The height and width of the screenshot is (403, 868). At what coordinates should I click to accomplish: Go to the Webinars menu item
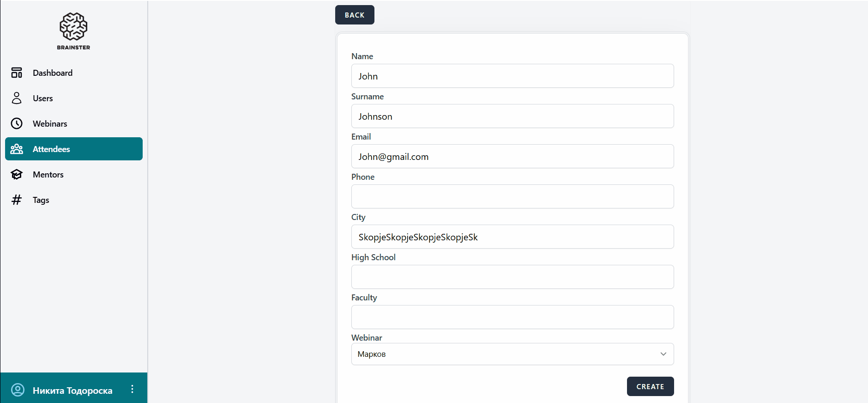point(50,123)
